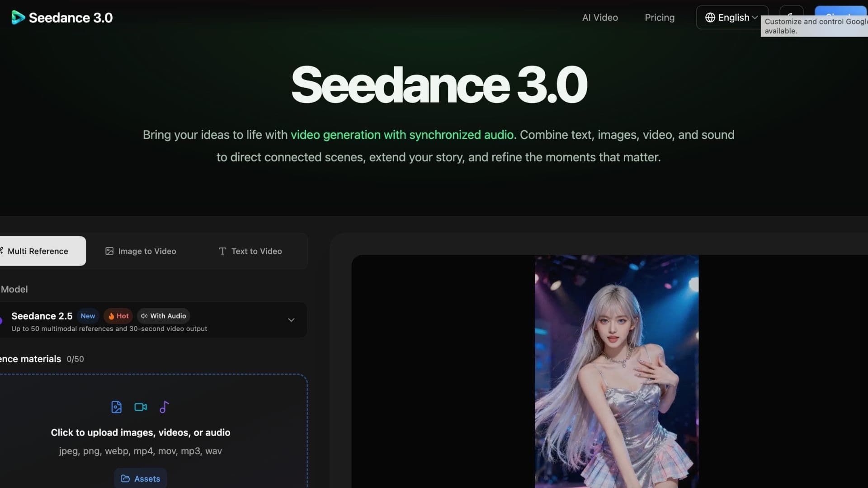The image size is (868, 488).
Task: Open the AI Video nav link
Action: click(x=600, y=18)
